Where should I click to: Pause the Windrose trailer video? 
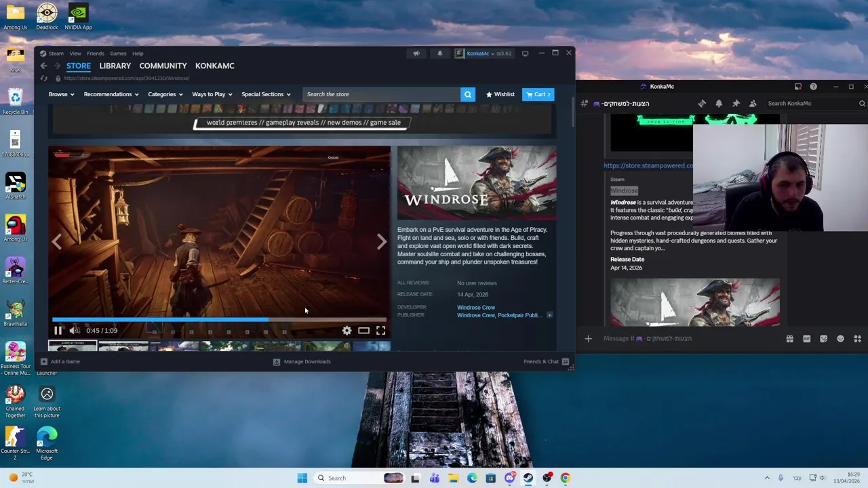[x=58, y=330]
